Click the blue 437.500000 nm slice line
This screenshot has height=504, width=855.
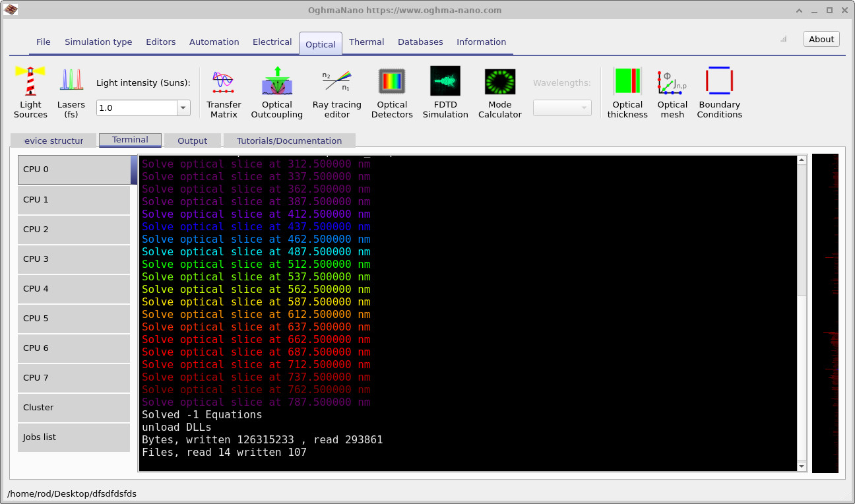(256, 227)
